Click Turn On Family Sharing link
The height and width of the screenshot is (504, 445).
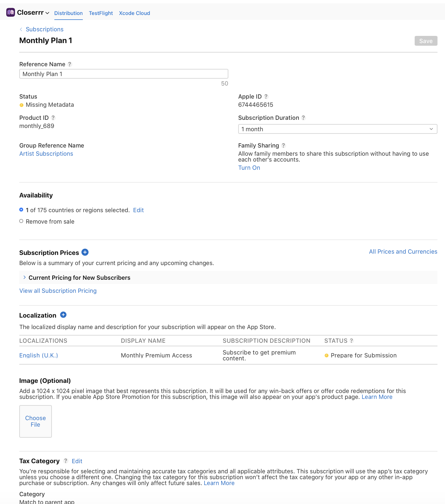(249, 168)
